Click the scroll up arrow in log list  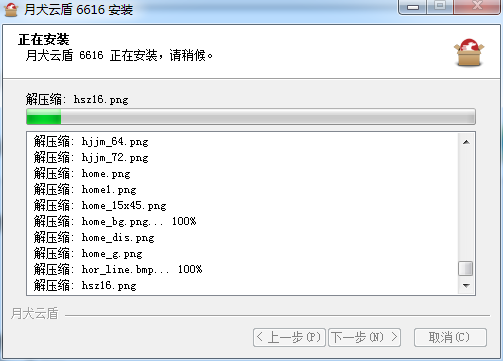(466, 142)
